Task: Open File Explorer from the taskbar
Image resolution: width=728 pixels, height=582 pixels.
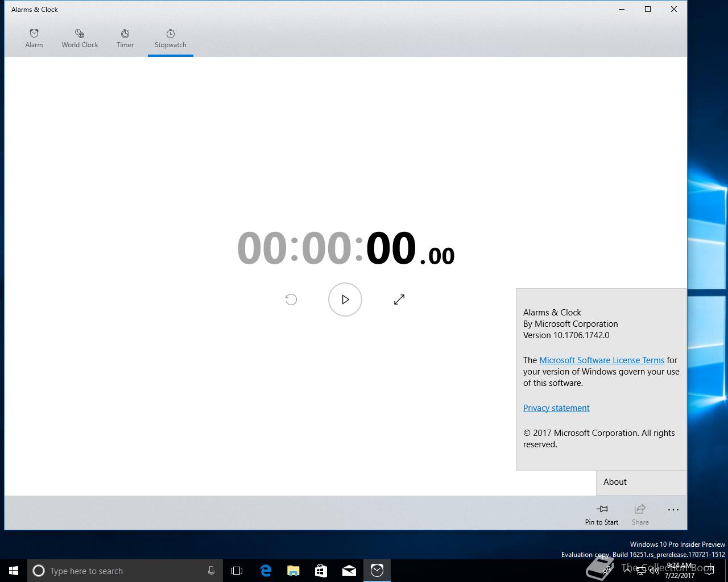Action: click(x=293, y=571)
